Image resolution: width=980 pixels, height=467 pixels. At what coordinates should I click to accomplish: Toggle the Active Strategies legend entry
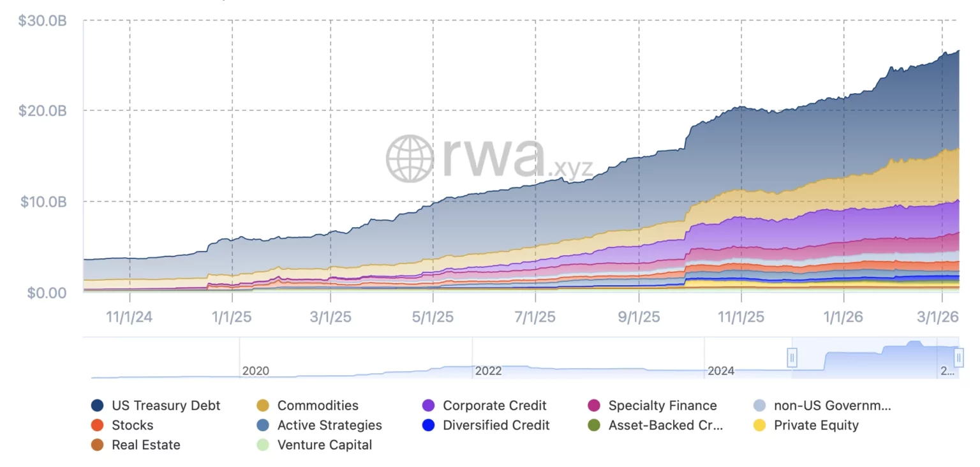[319, 426]
